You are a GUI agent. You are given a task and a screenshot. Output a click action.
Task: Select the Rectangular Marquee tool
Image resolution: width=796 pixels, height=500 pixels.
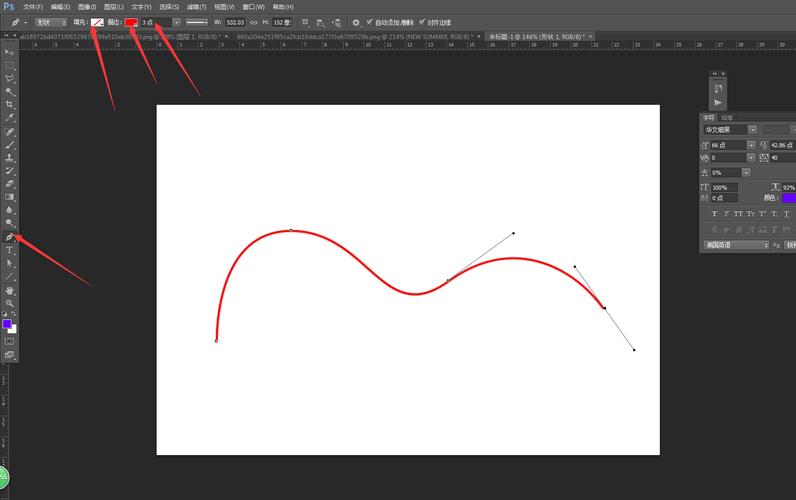coord(9,65)
